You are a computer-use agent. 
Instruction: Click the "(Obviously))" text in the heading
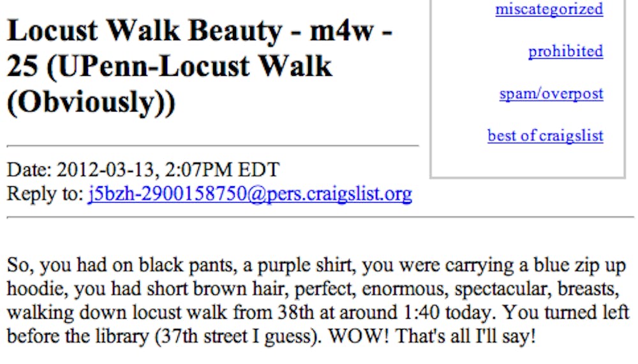click(x=91, y=102)
